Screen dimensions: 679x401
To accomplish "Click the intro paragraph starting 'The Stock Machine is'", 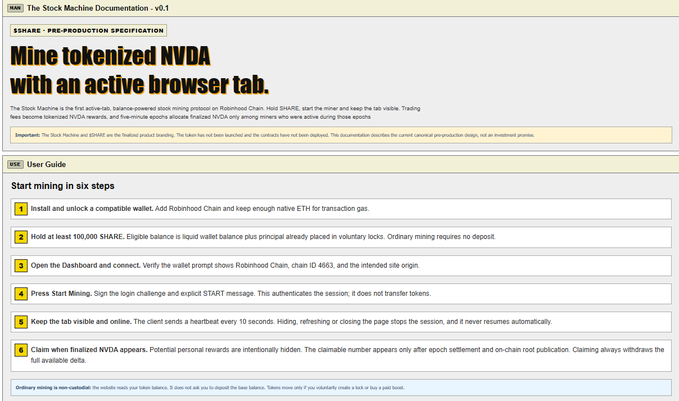I will pyautogui.click(x=215, y=113).
